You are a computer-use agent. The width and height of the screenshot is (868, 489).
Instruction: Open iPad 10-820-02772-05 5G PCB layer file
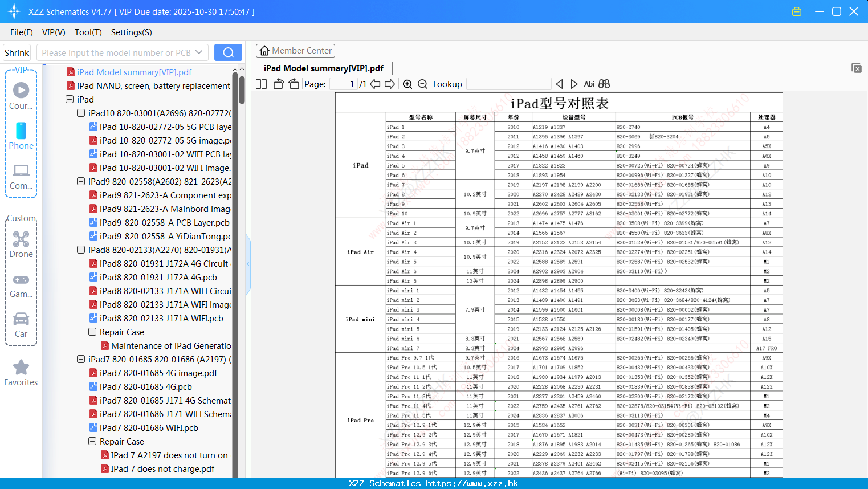(165, 127)
